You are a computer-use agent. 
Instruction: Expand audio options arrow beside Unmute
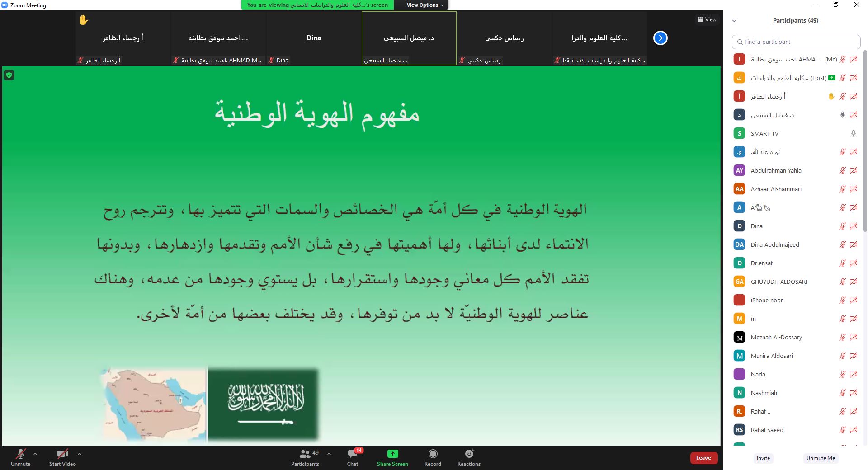pos(35,454)
